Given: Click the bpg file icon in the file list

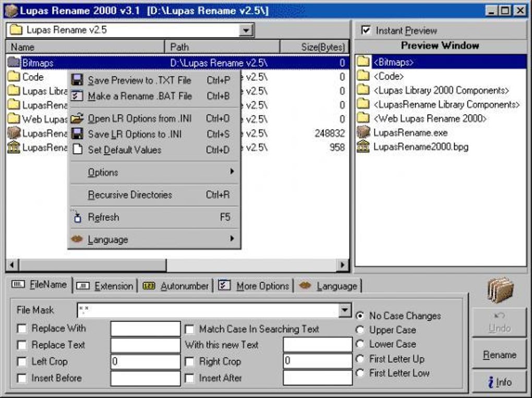Looking at the screenshot, I should [x=14, y=147].
